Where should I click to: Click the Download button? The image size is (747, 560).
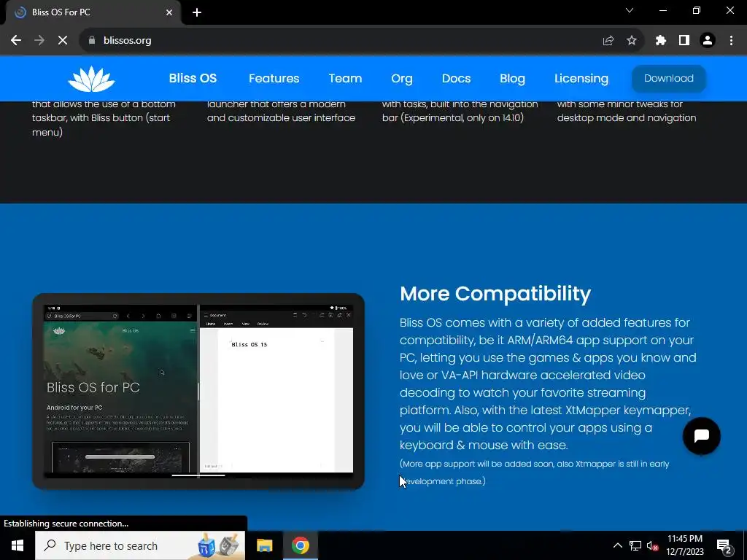coord(669,79)
